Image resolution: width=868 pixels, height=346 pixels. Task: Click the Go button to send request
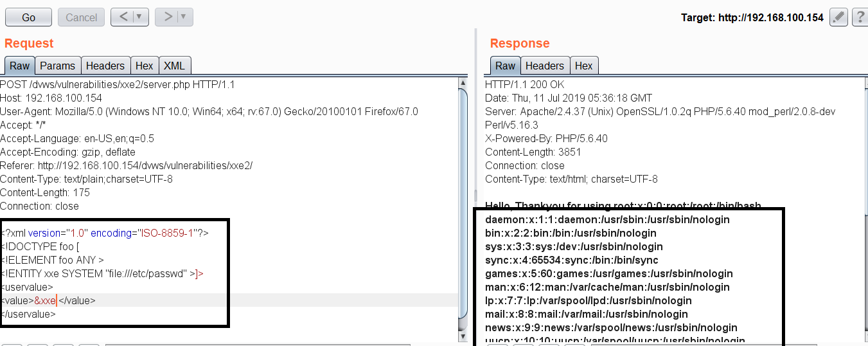(x=29, y=17)
